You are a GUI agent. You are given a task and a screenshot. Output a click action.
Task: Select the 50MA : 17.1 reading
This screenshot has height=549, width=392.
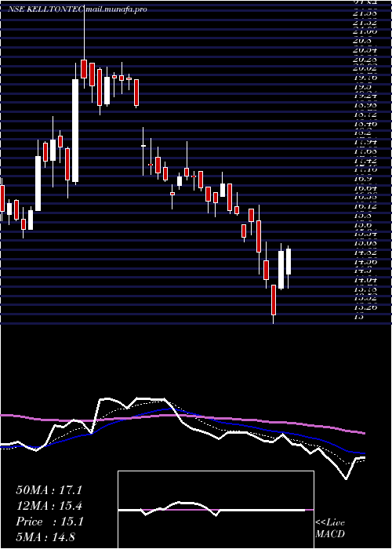point(49,490)
